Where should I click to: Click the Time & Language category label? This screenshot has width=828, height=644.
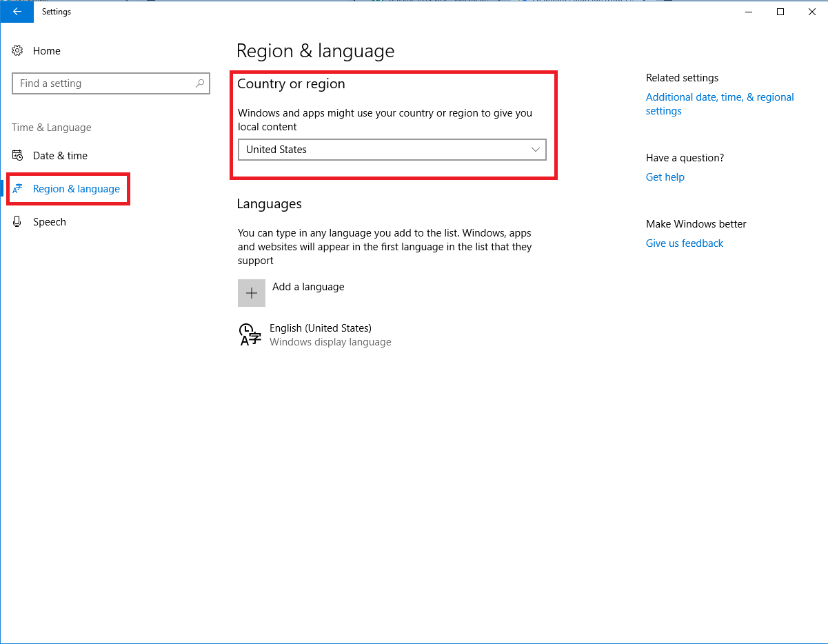pos(52,128)
